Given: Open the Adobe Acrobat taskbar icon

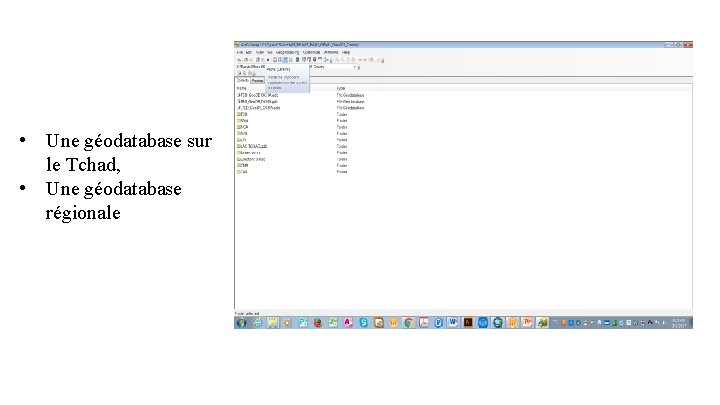Looking at the screenshot, I should [423, 323].
